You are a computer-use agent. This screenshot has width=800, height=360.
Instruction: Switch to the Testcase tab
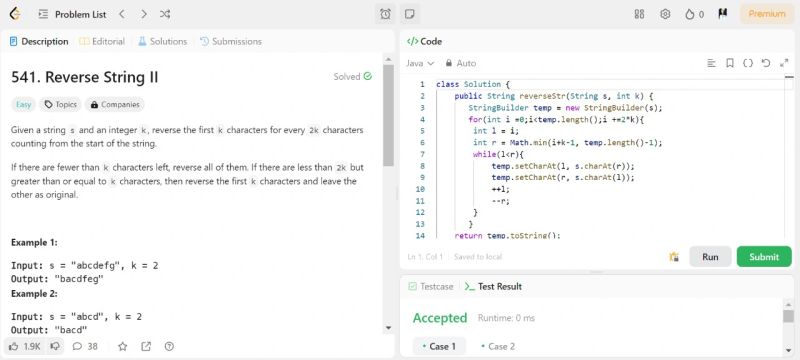pos(431,287)
